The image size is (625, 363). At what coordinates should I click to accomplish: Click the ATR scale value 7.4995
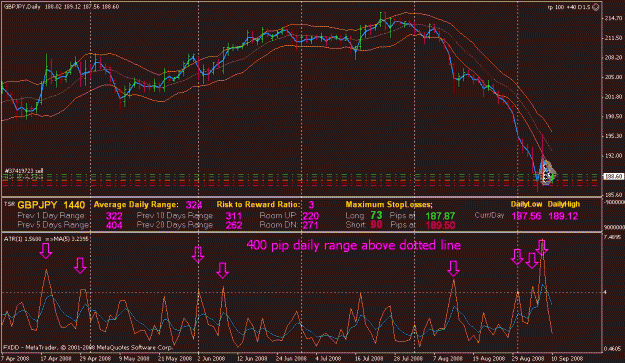tap(613, 237)
